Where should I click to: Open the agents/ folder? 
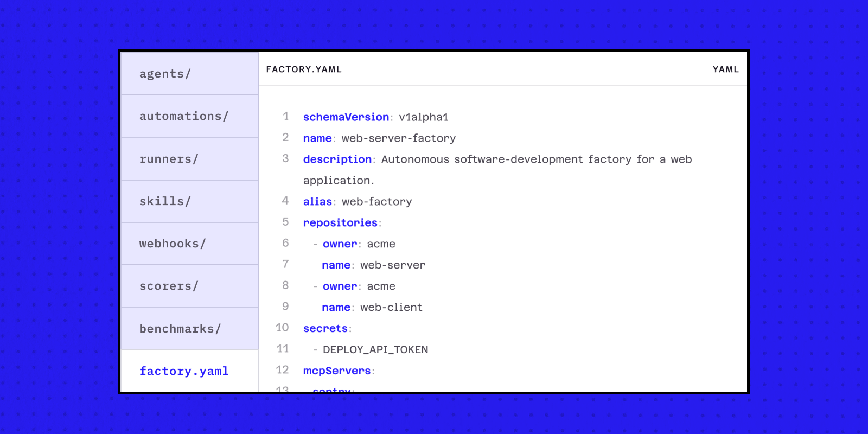[189, 74]
